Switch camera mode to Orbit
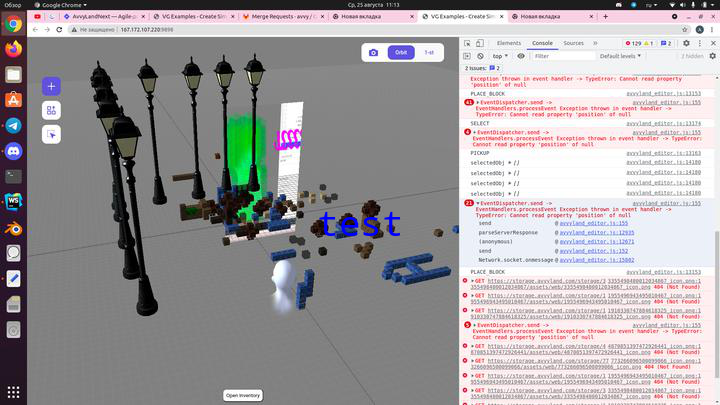The height and width of the screenshot is (405, 720). click(x=401, y=52)
